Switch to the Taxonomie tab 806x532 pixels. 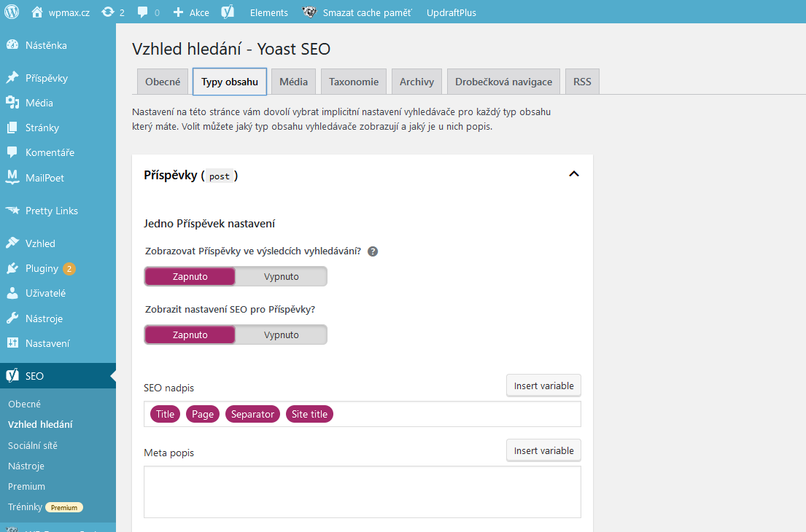coord(353,82)
